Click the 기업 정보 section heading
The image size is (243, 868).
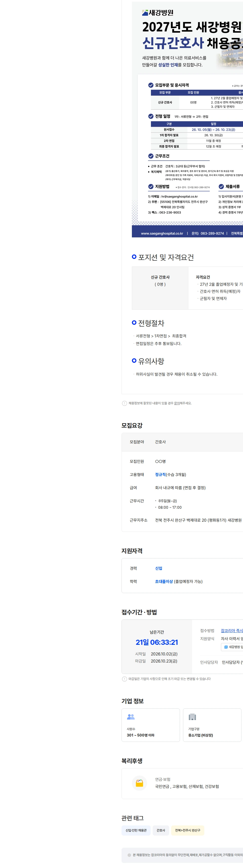133,701
